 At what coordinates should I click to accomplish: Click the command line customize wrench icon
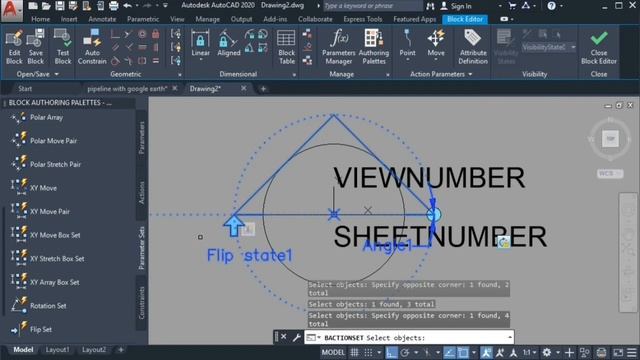click(x=296, y=338)
